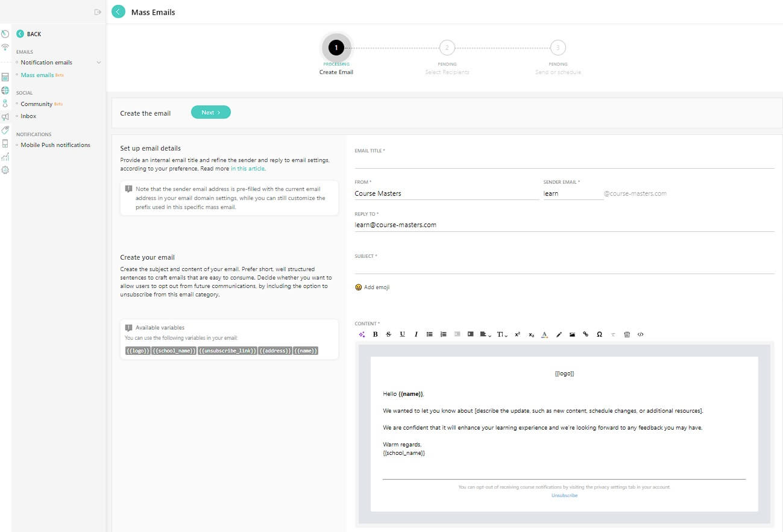Screen dimensions: 783x532
Task: Click the {{address}} variable chip
Action: [275, 351]
